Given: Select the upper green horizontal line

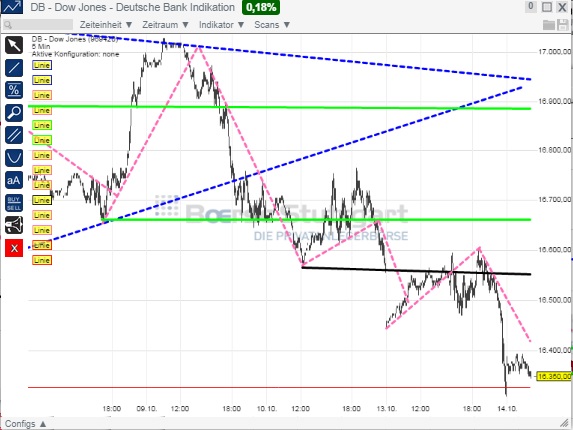Looking at the screenshot, I should (279, 107).
